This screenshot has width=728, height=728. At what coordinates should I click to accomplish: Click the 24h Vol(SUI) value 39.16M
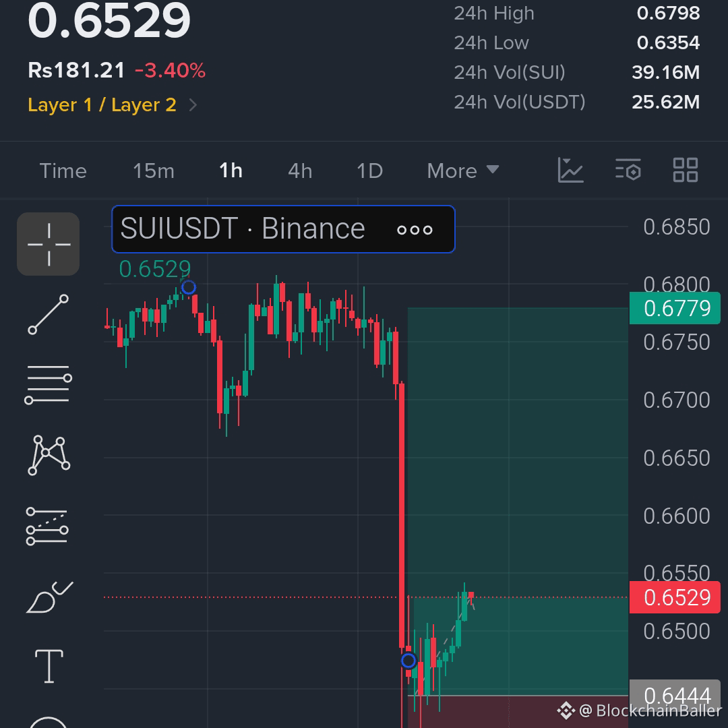coord(666,72)
